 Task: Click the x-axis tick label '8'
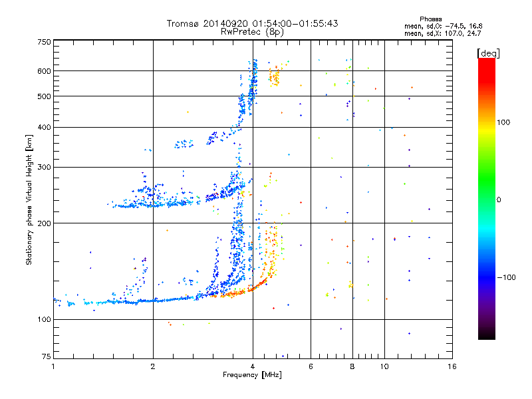352,366
